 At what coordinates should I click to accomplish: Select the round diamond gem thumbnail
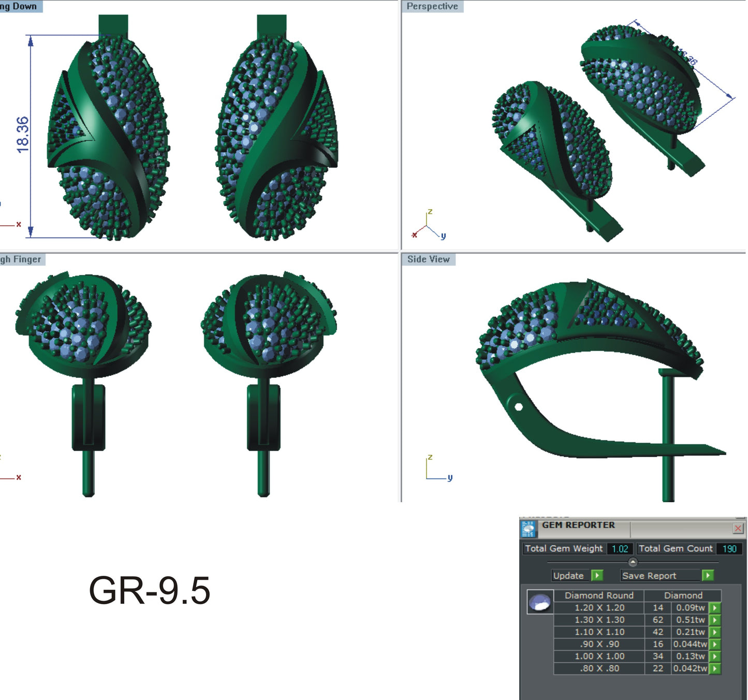[540, 602]
